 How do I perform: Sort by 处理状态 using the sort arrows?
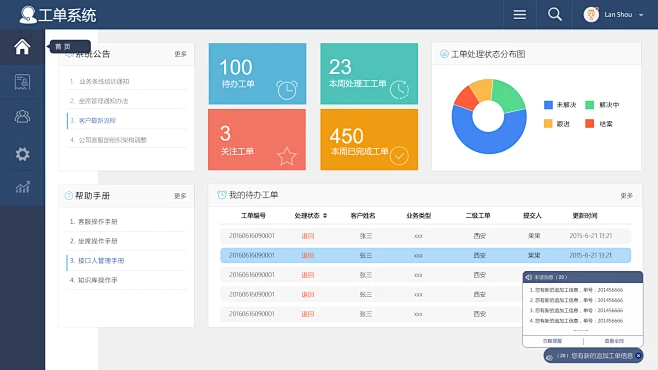coord(325,216)
